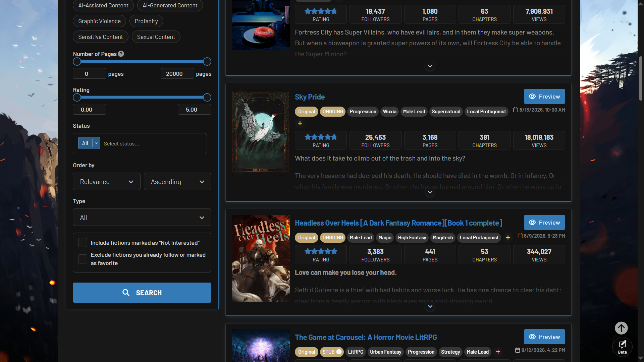This screenshot has width=644, height=362.
Task: Open the Status select field
Action: 140,143
